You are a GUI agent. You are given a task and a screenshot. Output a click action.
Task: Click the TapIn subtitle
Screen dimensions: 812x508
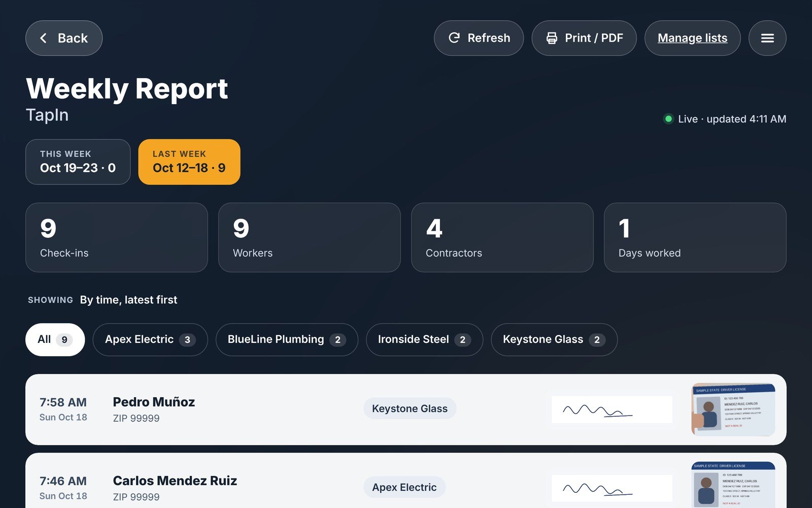(x=47, y=115)
